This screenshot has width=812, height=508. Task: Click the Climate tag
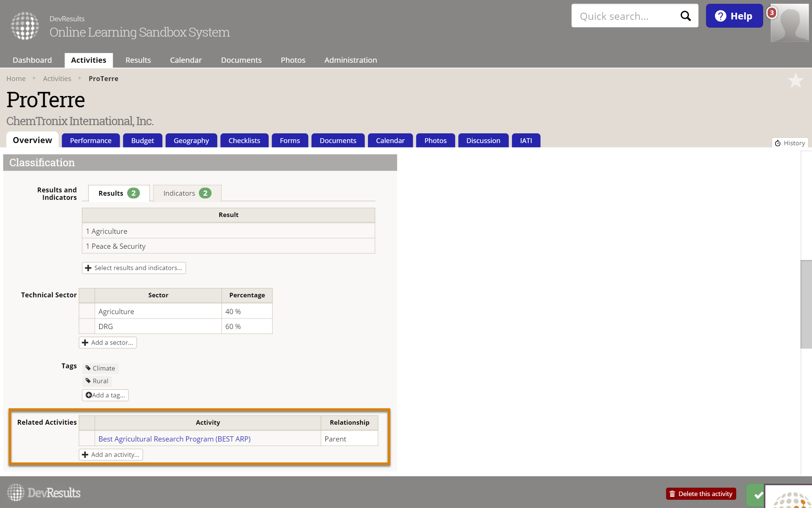tap(100, 368)
